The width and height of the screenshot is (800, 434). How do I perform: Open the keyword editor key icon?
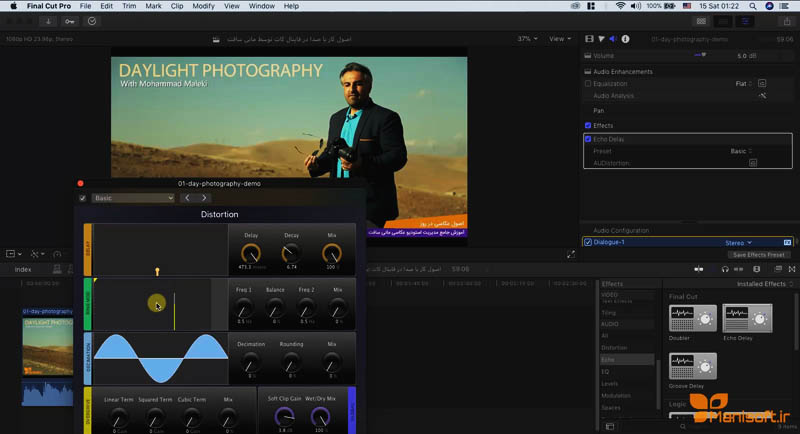coord(70,21)
